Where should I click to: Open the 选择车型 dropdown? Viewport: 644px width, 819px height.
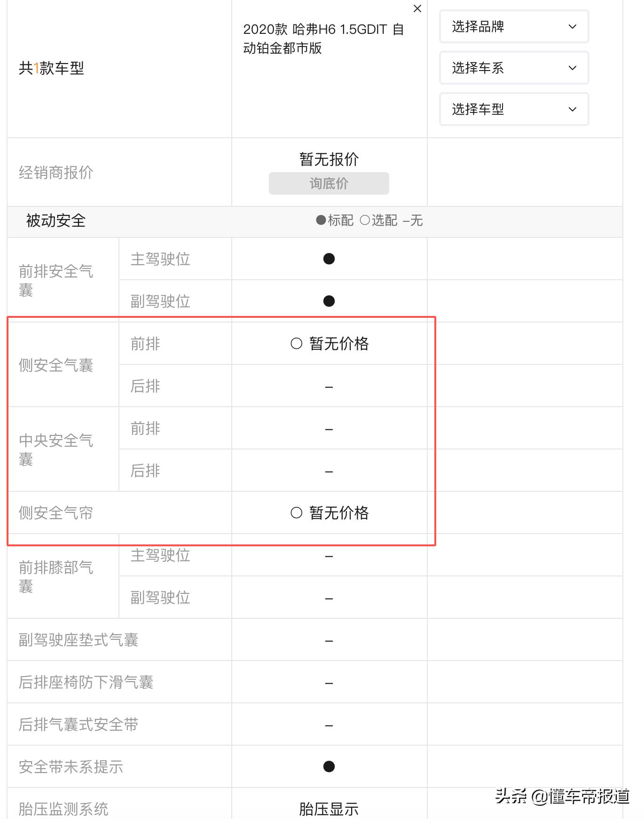pos(513,110)
